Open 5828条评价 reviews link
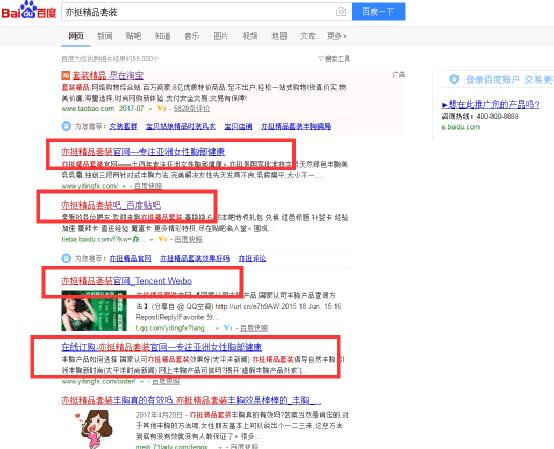 [192, 108]
